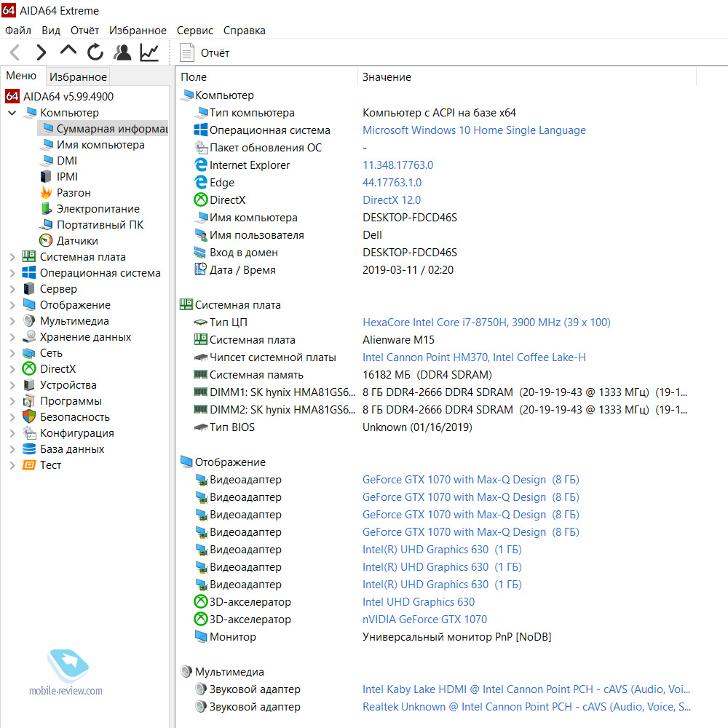Expand the Мультимедиа tree node
This screenshot has width=728, height=728.
tap(12, 321)
